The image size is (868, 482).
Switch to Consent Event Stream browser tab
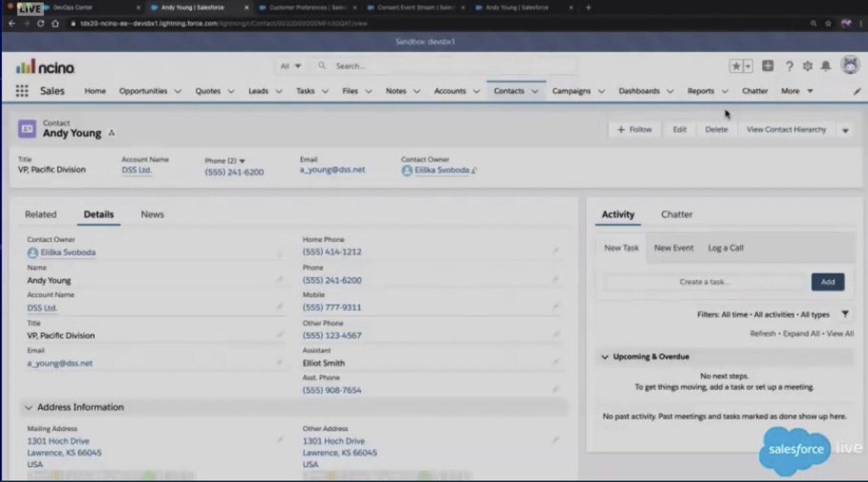414,7
